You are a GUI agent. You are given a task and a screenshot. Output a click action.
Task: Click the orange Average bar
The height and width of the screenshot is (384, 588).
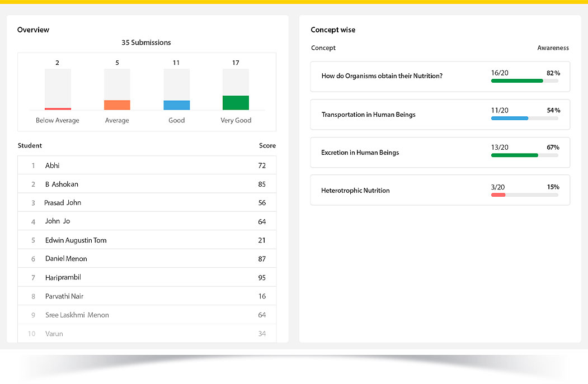[117, 105]
